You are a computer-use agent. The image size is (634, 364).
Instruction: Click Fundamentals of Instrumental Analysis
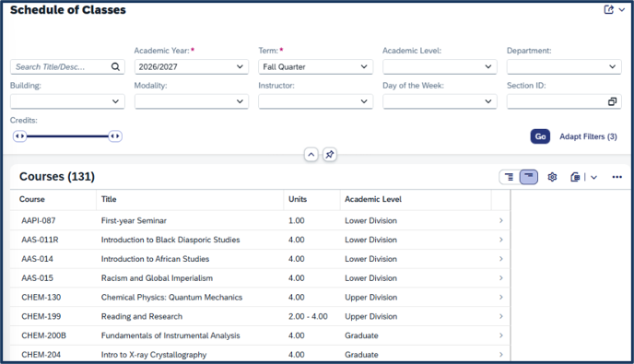point(170,335)
